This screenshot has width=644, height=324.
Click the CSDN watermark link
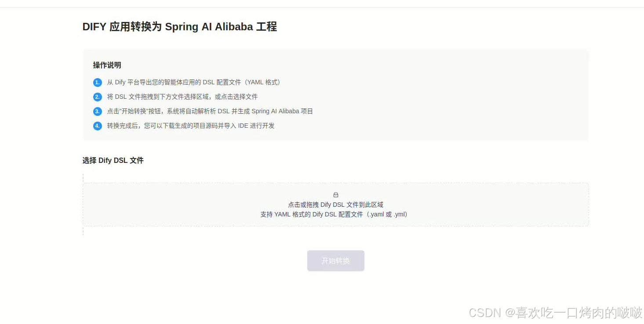pos(555,313)
